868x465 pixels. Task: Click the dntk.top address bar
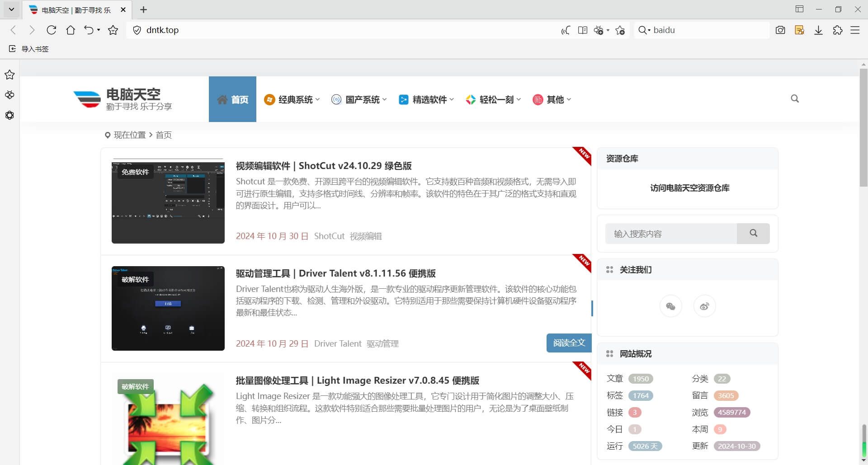coord(344,30)
